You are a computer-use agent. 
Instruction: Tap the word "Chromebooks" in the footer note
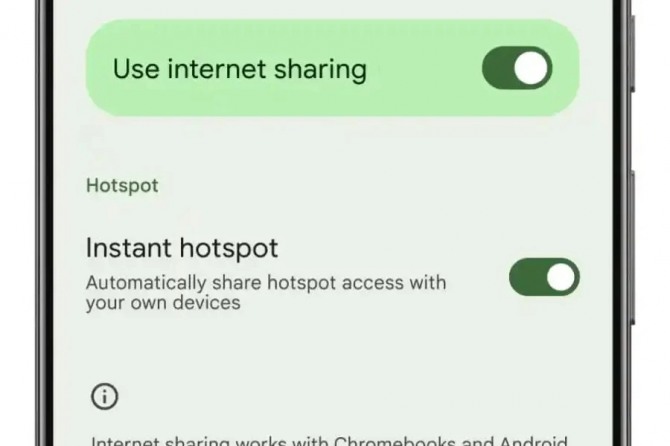click(x=393, y=441)
